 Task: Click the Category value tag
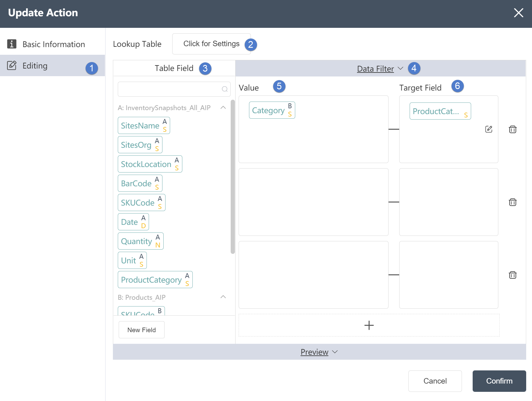click(x=272, y=110)
